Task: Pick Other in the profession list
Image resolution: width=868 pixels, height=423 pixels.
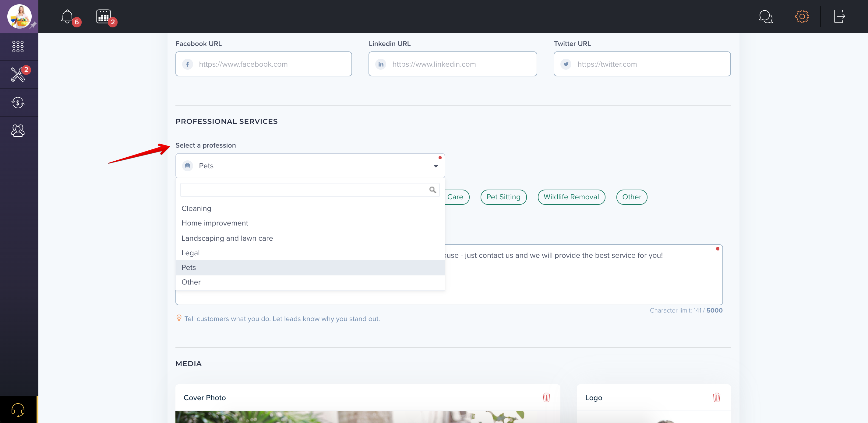Action: point(310,282)
